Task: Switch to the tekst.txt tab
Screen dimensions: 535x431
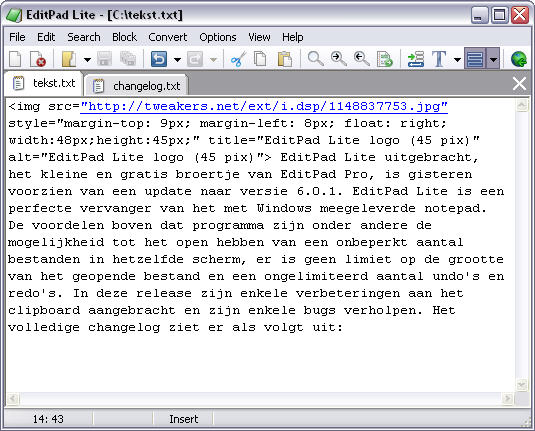Action: (x=44, y=83)
